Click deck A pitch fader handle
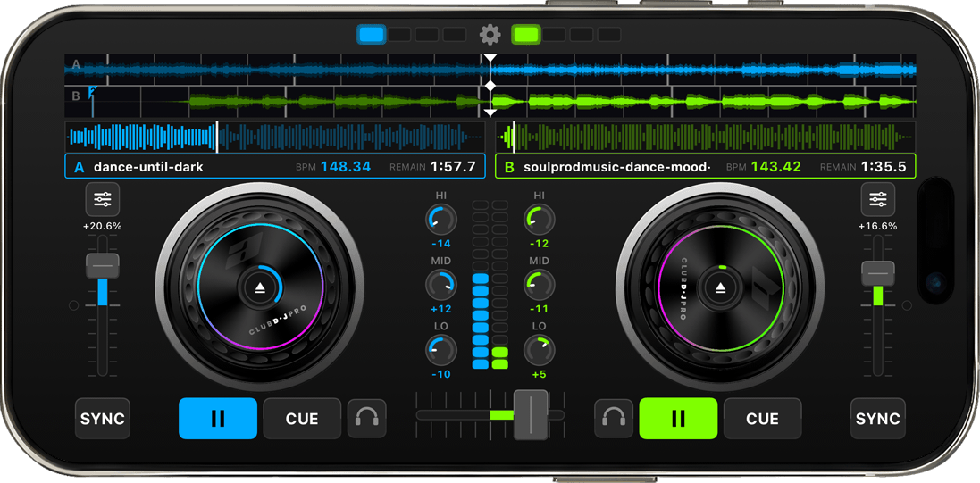980x483 pixels. [x=103, y=266]
